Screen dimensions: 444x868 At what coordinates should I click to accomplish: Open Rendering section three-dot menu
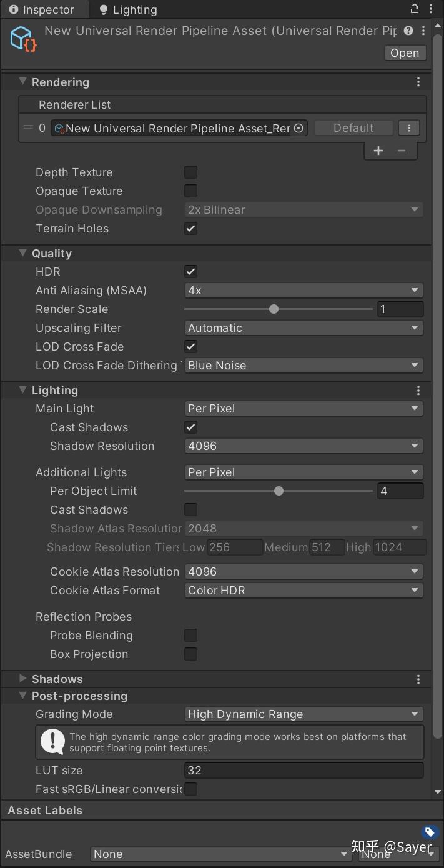click(x=418, y=82)
